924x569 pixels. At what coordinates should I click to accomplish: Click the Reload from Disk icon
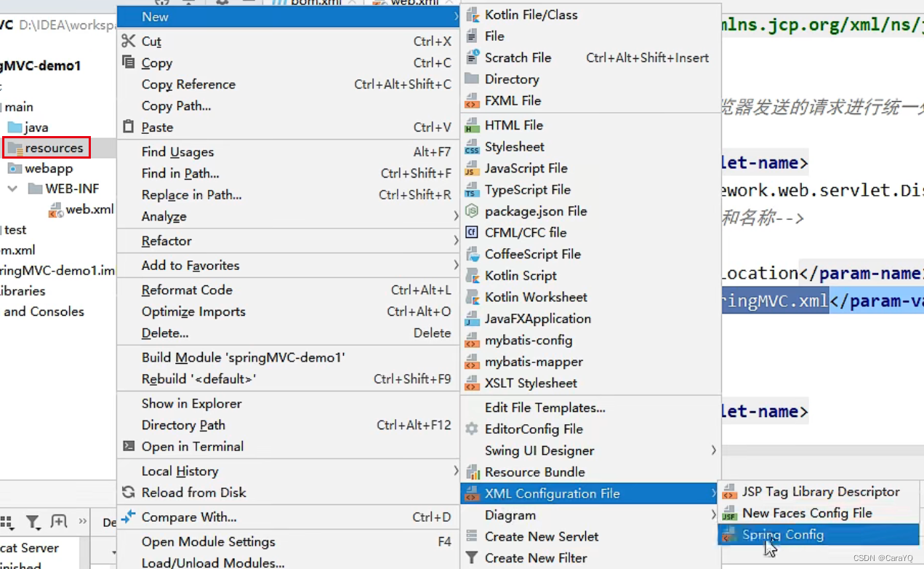[129, 492]
